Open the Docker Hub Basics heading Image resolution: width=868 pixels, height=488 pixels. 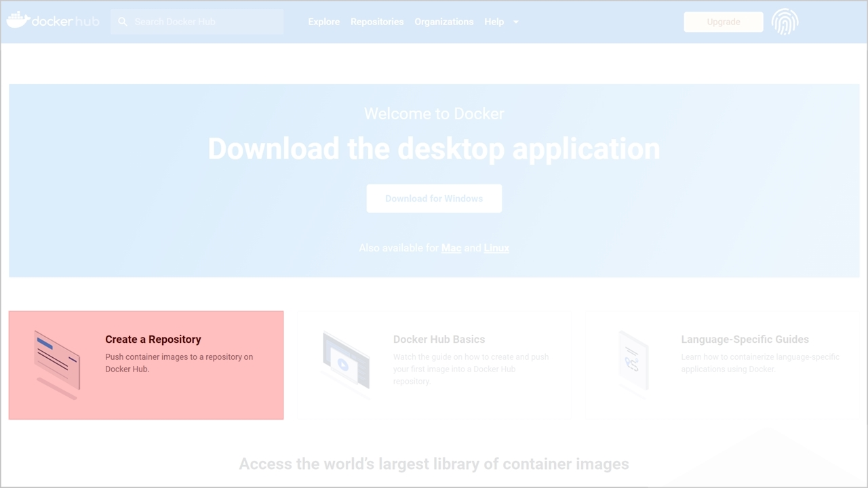click(x=439, y=339)
